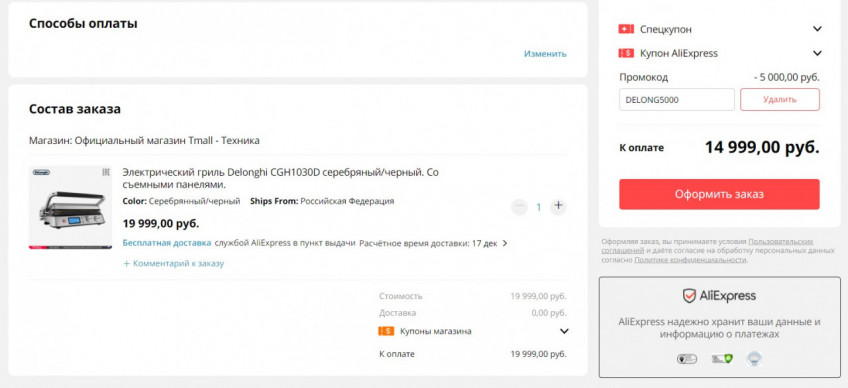Click the round blue security badge

click(x=754, y=358)
